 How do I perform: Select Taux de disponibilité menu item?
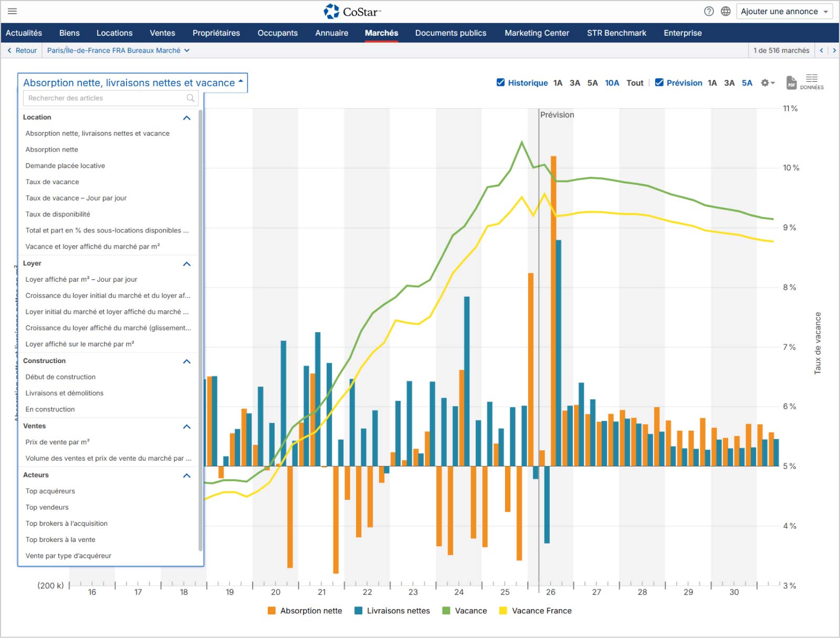[58, 214]
